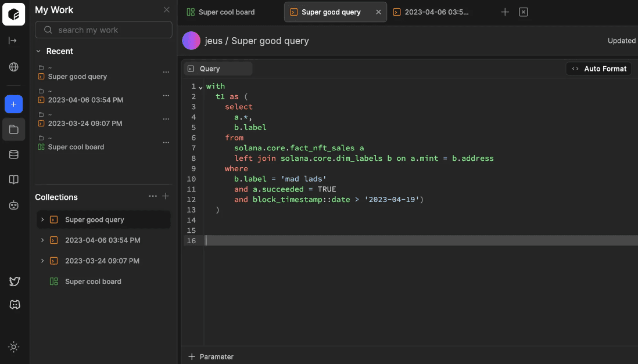This screenshot has height=364, width=638.
Task: Open the Twitter link icon
Action: point(15,282)
